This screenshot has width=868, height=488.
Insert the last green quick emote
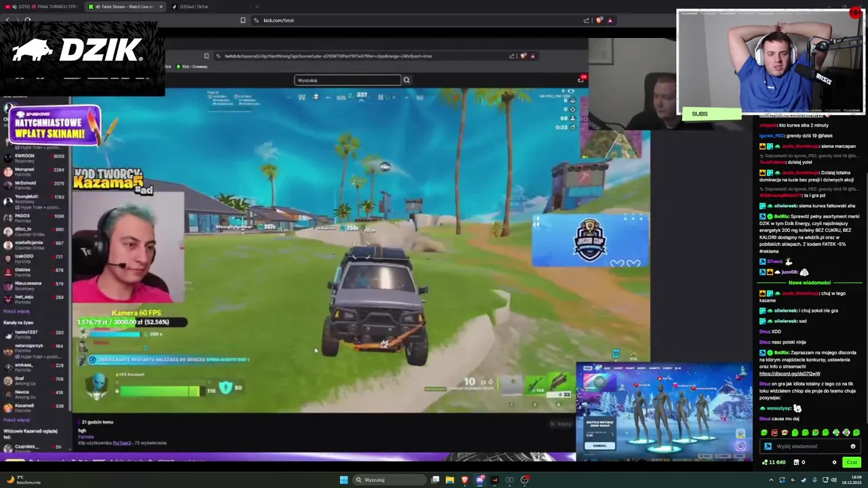coord(856,432)
